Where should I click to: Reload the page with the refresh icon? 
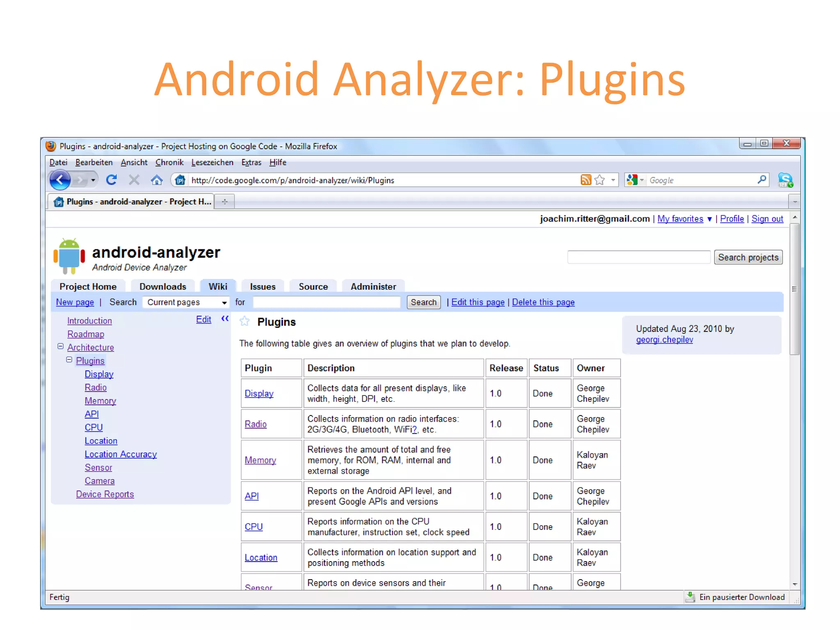[x=112, y=180]
